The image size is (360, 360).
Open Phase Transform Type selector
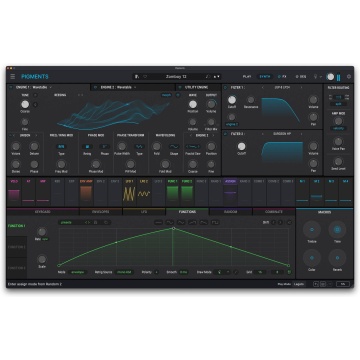[x=139, y=146]
